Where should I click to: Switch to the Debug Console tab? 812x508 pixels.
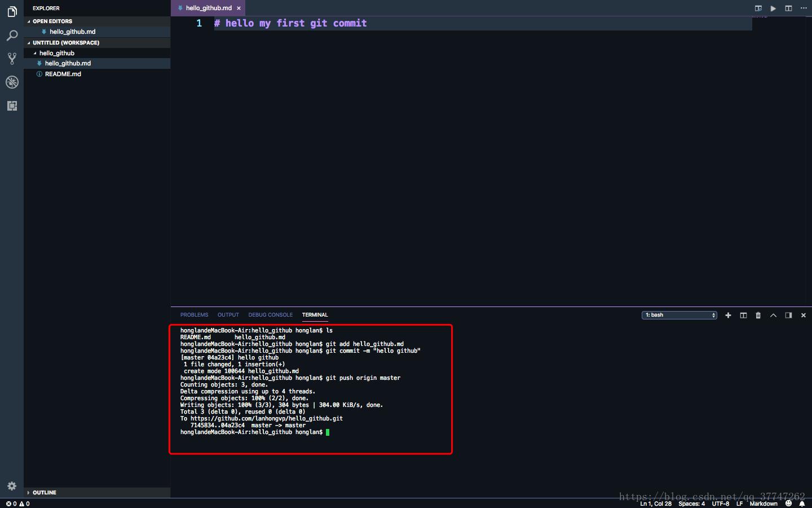coord(270,315)
